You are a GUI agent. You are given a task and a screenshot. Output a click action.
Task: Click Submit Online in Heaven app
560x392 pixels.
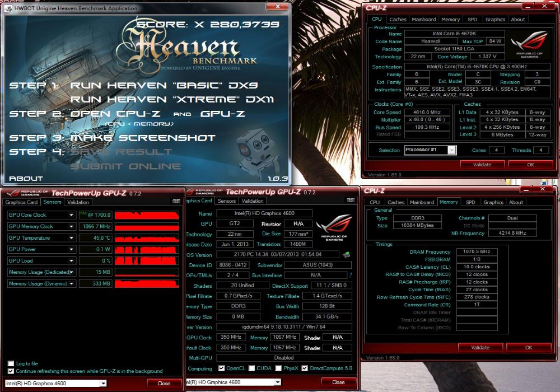[x=125, y=166]
